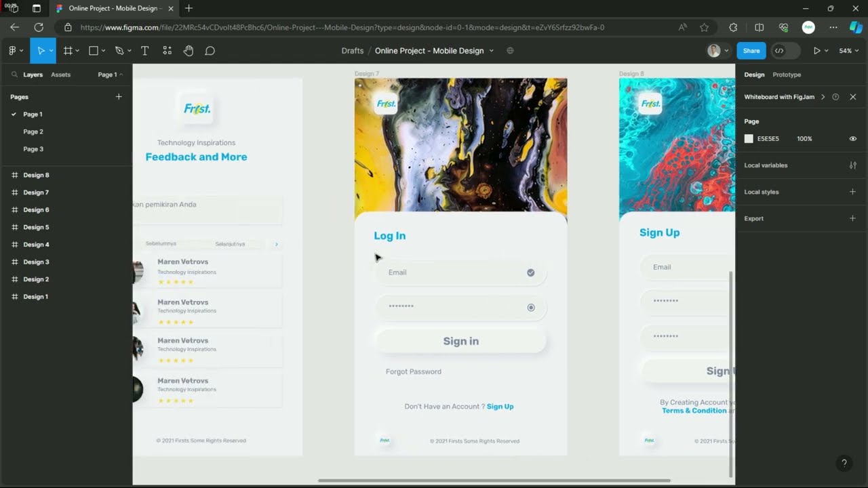The height and width of the screenshot is (488, 868).
Task: Collapse Page 1 pages dropdown
Action: click(x=111, y=75)
